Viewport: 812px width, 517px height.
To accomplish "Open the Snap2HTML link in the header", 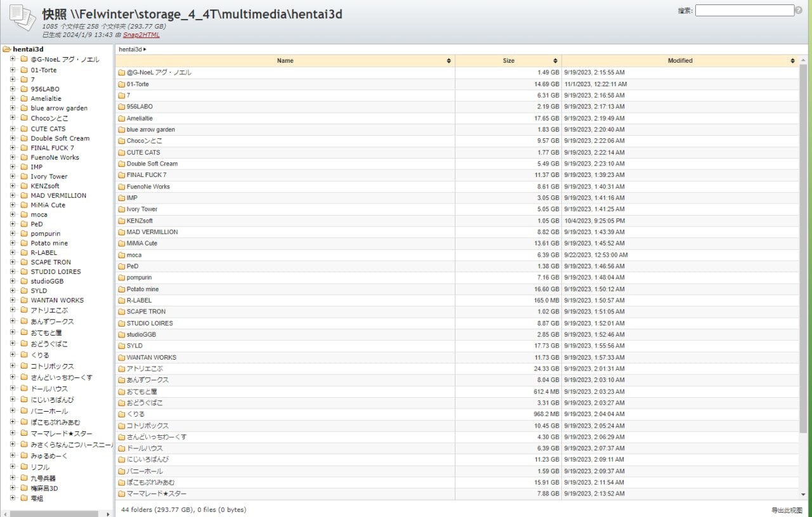I will pyautogui.click(x=141, y=35).
